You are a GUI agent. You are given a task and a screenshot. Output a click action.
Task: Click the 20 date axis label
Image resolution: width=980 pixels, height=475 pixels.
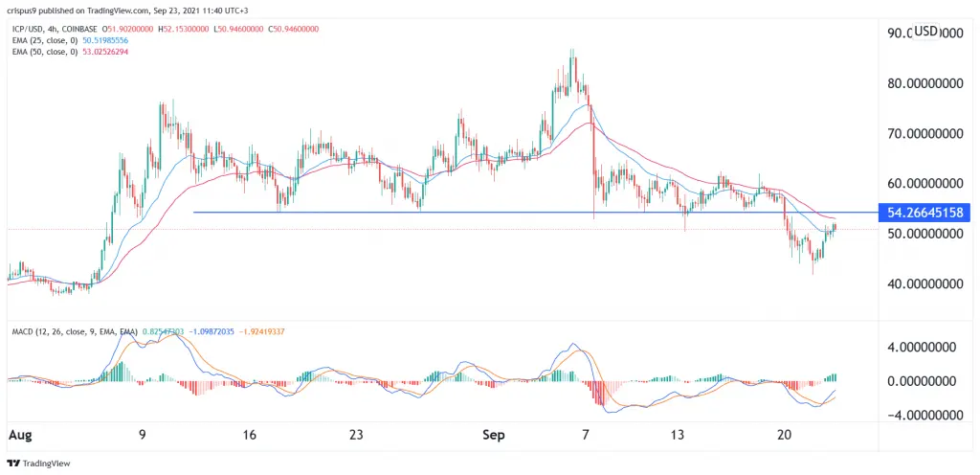pyautogui.click(x=787, y=435)
